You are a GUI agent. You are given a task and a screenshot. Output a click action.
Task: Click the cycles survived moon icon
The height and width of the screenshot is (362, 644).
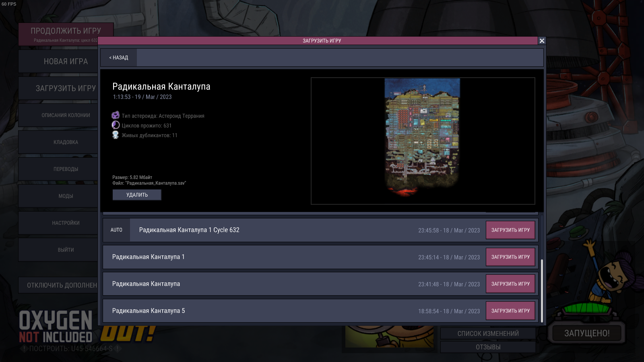[116, 125]
